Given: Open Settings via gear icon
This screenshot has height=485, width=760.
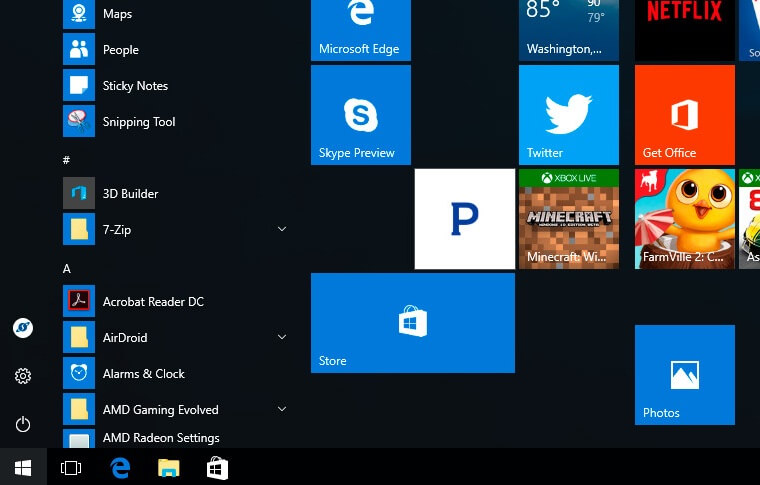Looking at the screenshot, I should click(x=23, y=376).
